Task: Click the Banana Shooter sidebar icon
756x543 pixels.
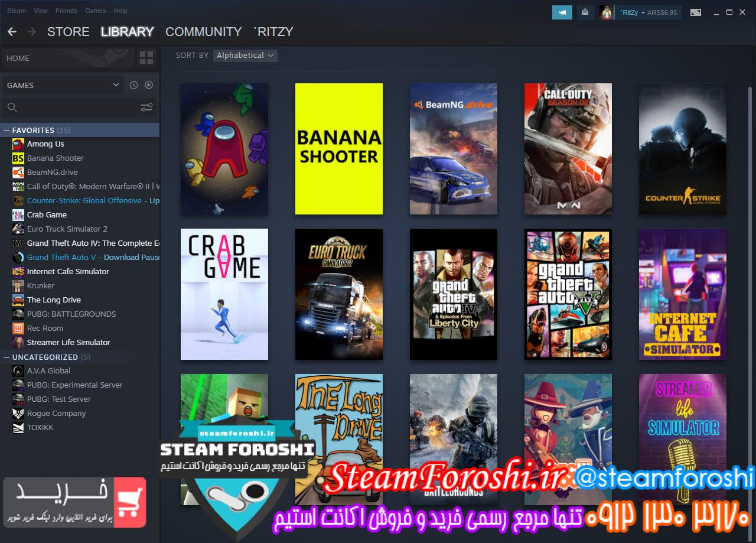Action: coord(18,158)
